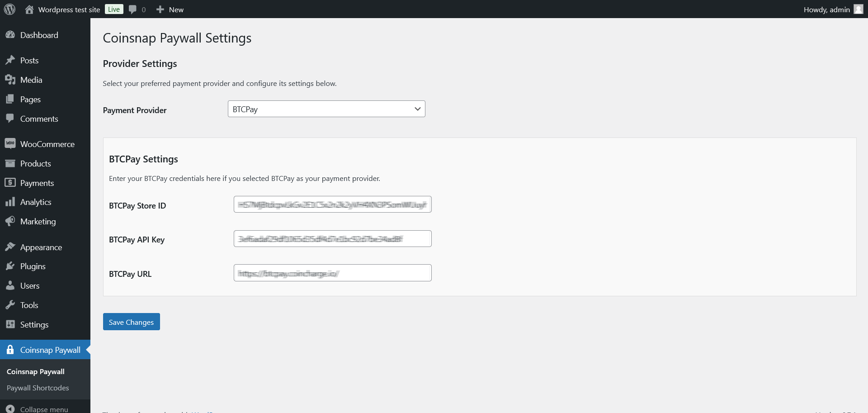The width and height of the screenshot is (868, 413).
Task: Click inside the BTCPay URL field
Action: pyautogui.click(x=332, y=272)
